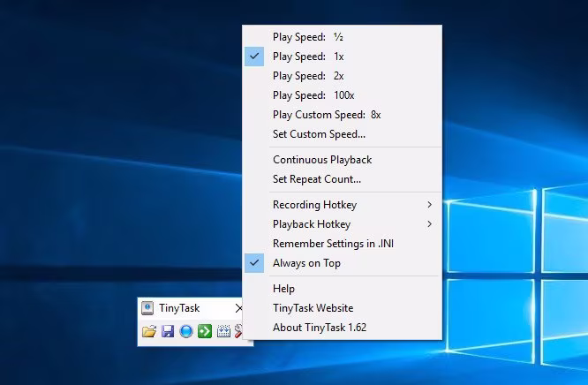Compile to EXE with the film strip icon
Screen dimensions: 588x385
point(223,331)
